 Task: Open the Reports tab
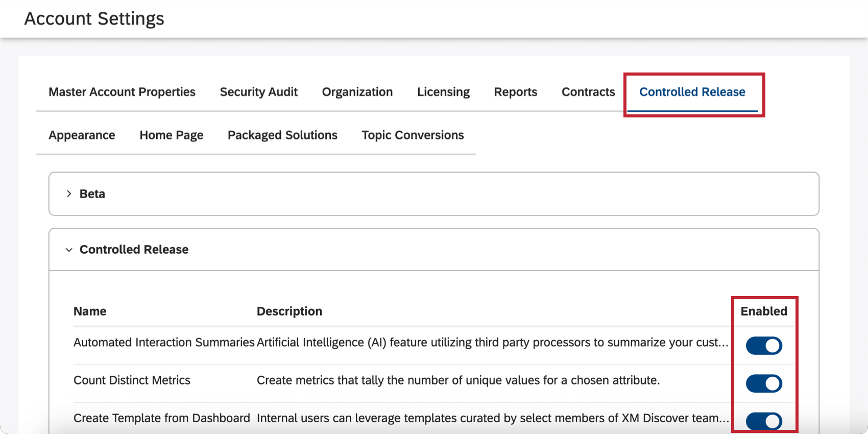click(516, 92)
